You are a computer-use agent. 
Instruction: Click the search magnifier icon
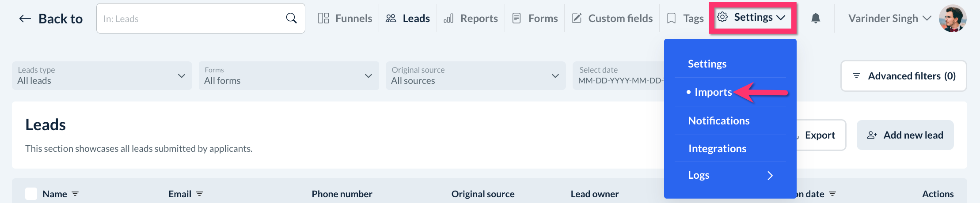(x=291, y=18)
